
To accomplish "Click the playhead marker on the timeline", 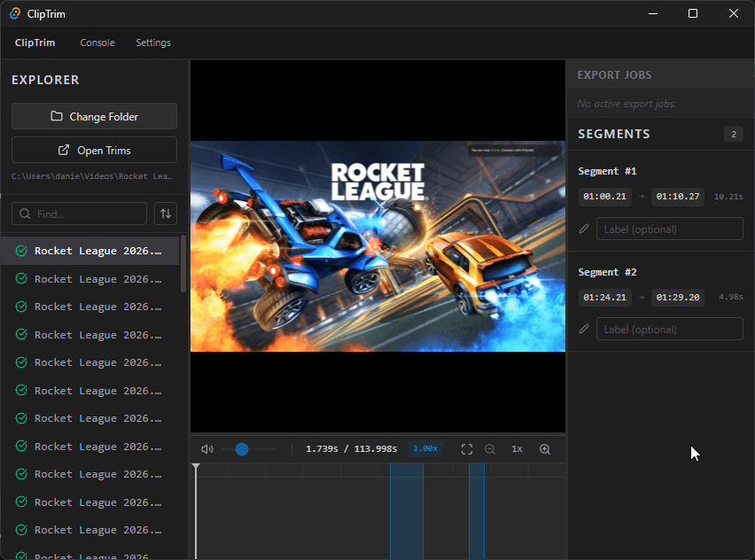I will (x=196, y=467).
